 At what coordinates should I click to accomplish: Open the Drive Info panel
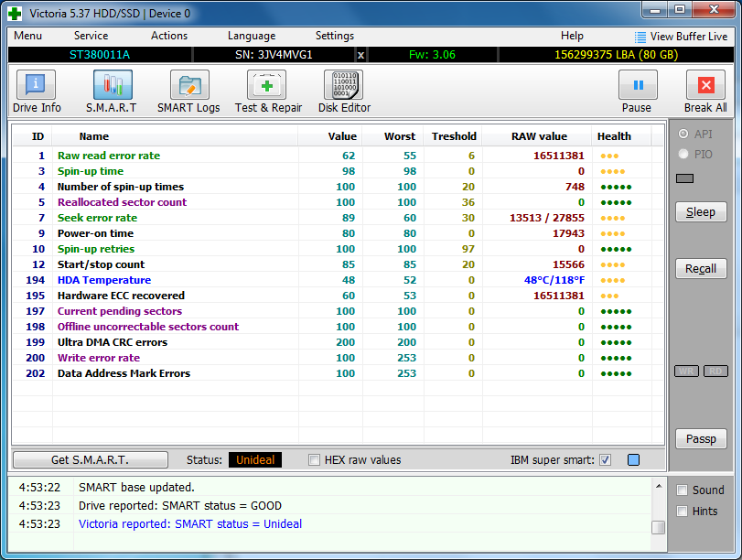[37, 92]
